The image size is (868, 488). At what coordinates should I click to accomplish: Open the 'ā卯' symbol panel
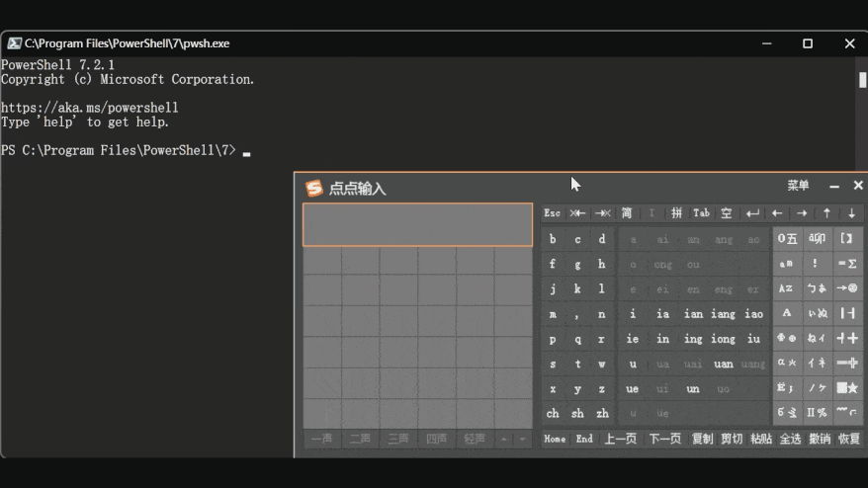pos(817,238)
